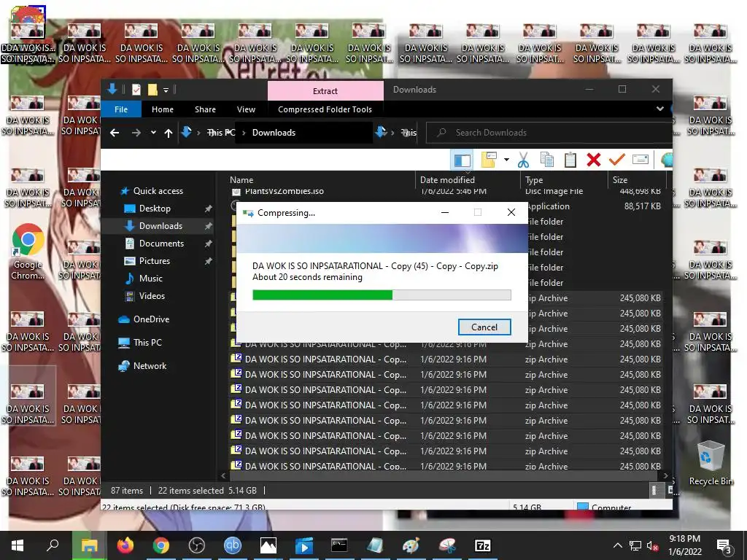The image size is (747, 560).
Task: Select Pictures in the navigation pane
Action: click(154, 261)
